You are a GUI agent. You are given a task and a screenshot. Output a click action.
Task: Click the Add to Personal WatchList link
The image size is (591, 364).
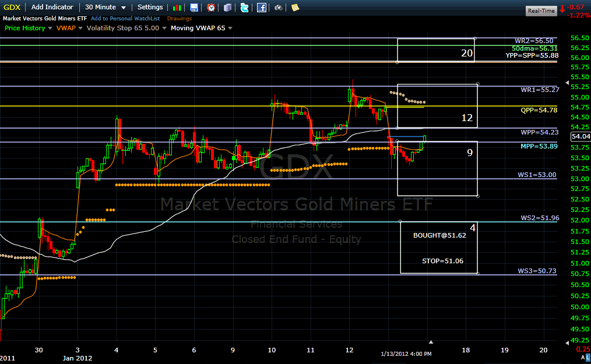coord(125,19)
